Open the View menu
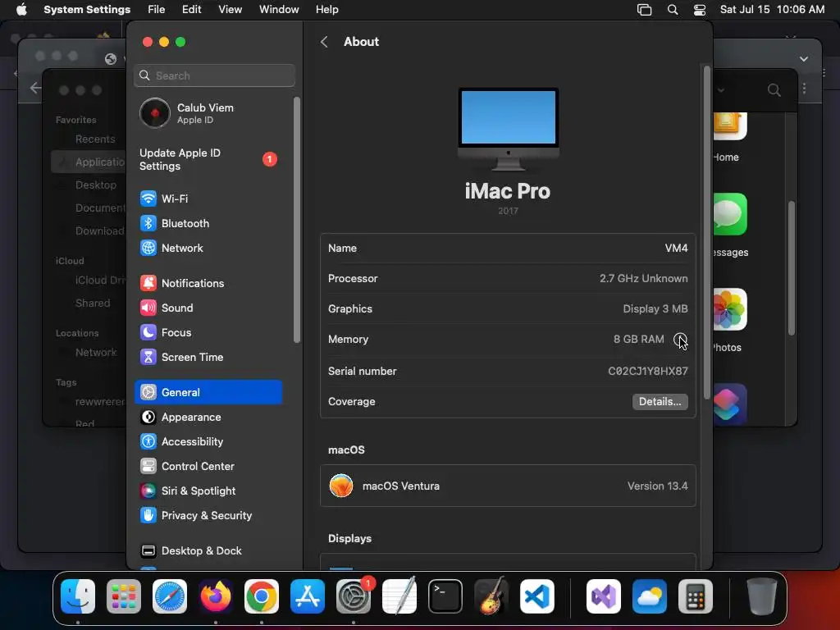840x630 pixels. point(230,9)
